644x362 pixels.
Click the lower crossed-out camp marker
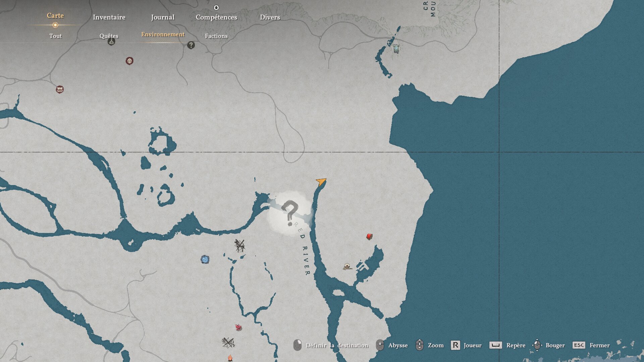[x=228, y=343]
